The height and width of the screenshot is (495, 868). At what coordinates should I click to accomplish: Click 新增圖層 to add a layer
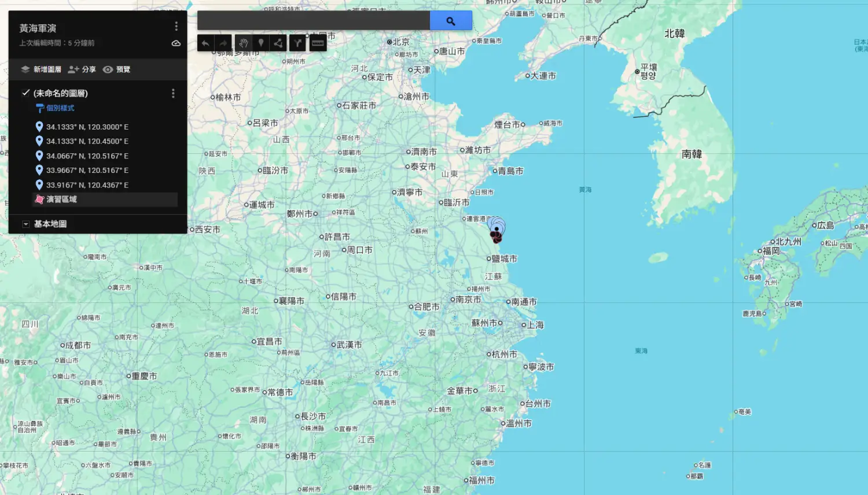41,69
